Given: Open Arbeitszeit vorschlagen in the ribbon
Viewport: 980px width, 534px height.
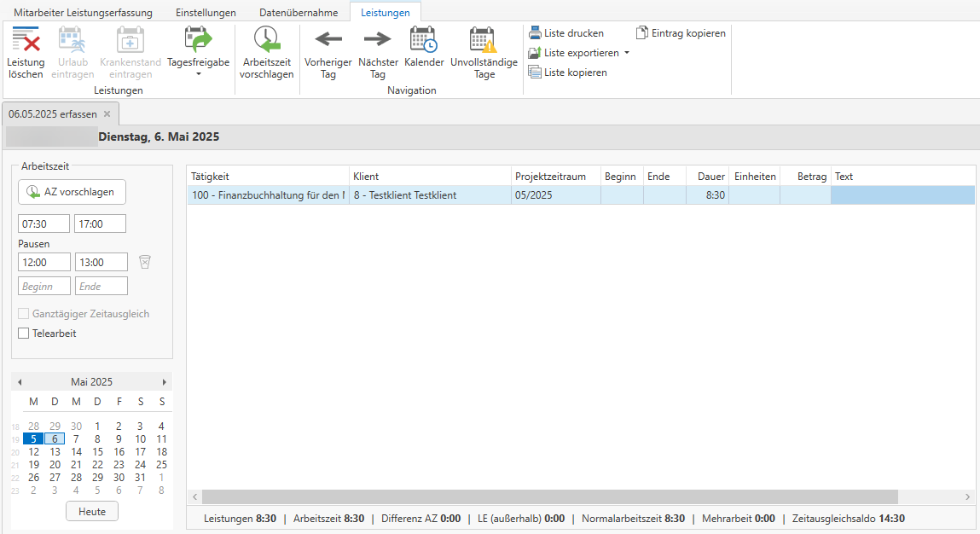Looking at the screenshot, I should pyautogui.click(x=266, y=41).
